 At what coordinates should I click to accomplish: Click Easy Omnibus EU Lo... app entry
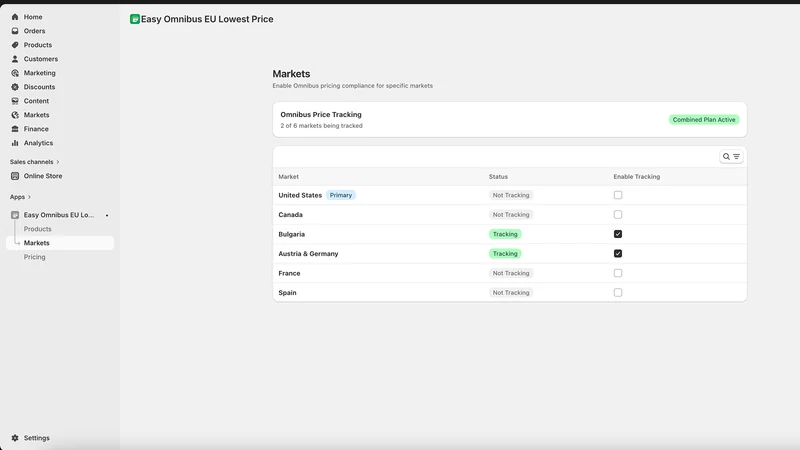click(59, 215)
